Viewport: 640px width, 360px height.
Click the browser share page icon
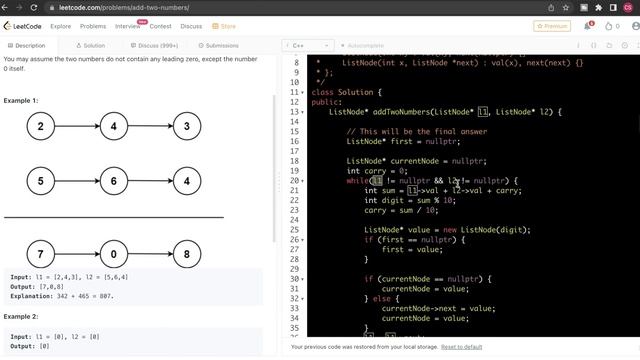coord(551,7)
